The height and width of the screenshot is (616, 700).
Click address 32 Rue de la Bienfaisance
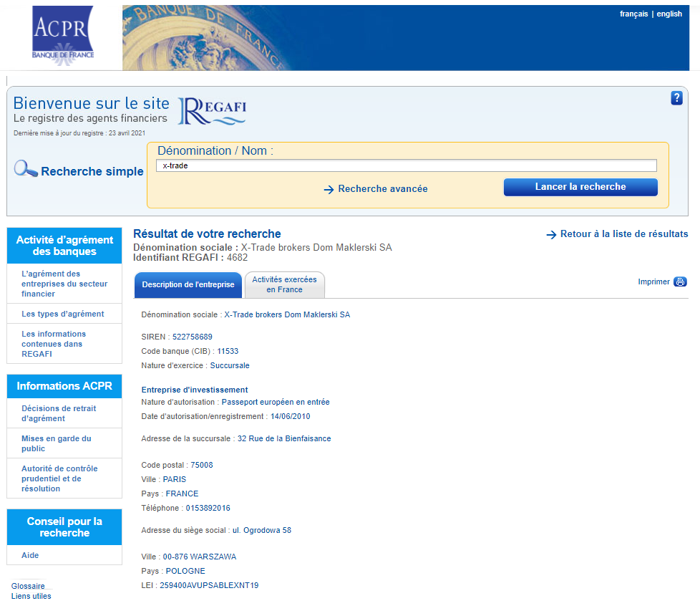284,438
